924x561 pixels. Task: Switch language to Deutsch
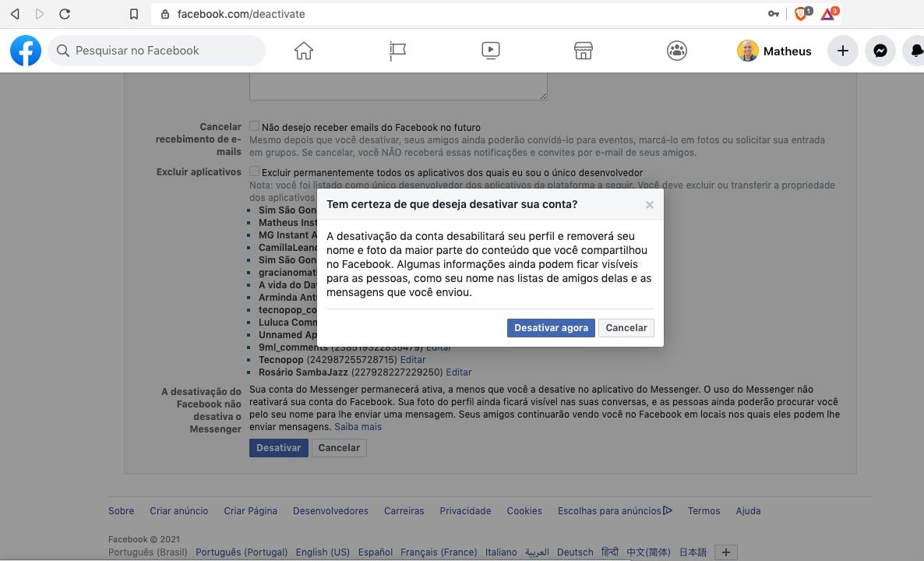(x=575, y=552)
